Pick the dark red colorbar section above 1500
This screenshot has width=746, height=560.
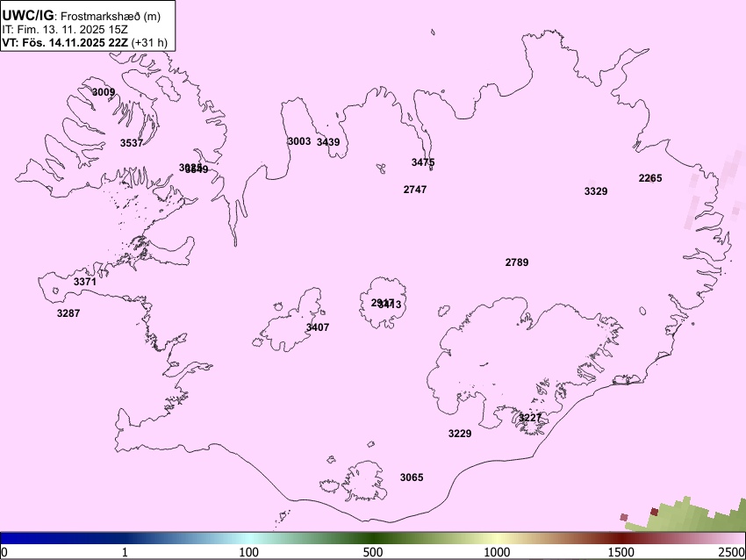(621, 539)
